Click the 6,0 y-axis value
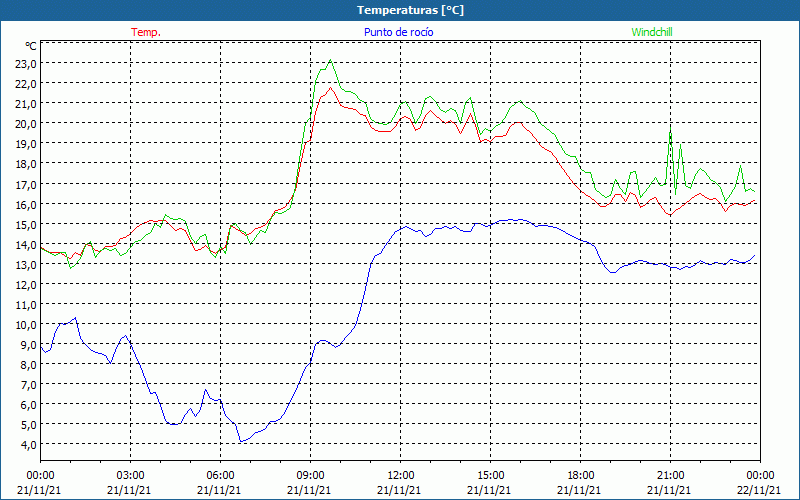Viewport: 800px width, 500px height. click(x=29, y=405)
